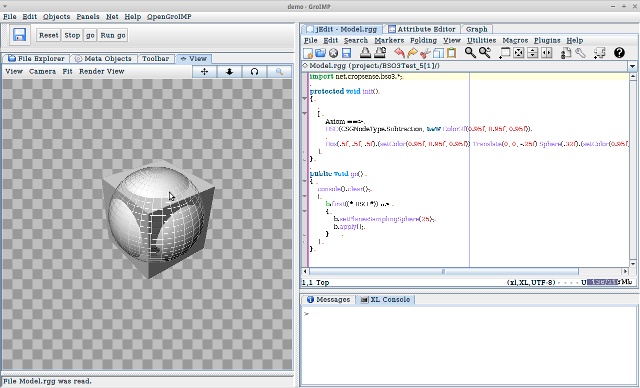Viewport: 640px width, 388px height.
Task: Click the go button
Action: [x=90, y=35]
